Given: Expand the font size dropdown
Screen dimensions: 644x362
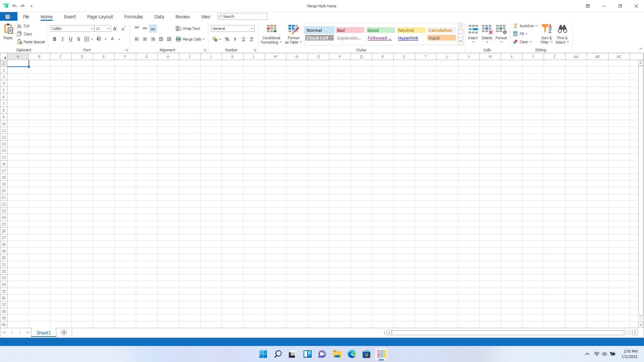Looking at the screenshot, I should [x=108, y=28].
